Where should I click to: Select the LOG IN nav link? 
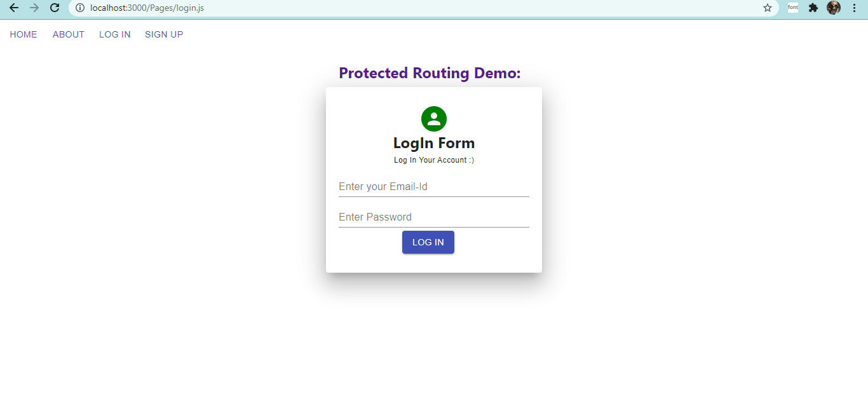114,34
